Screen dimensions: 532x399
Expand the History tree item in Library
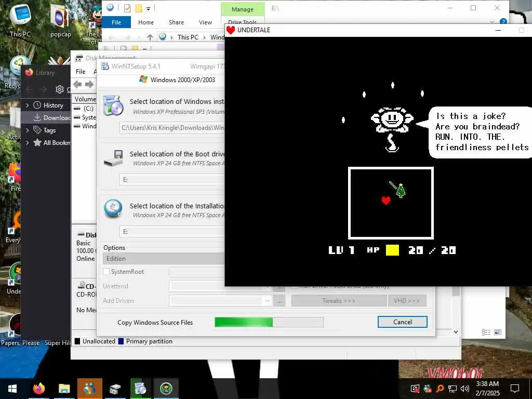[x=27, y=105]
